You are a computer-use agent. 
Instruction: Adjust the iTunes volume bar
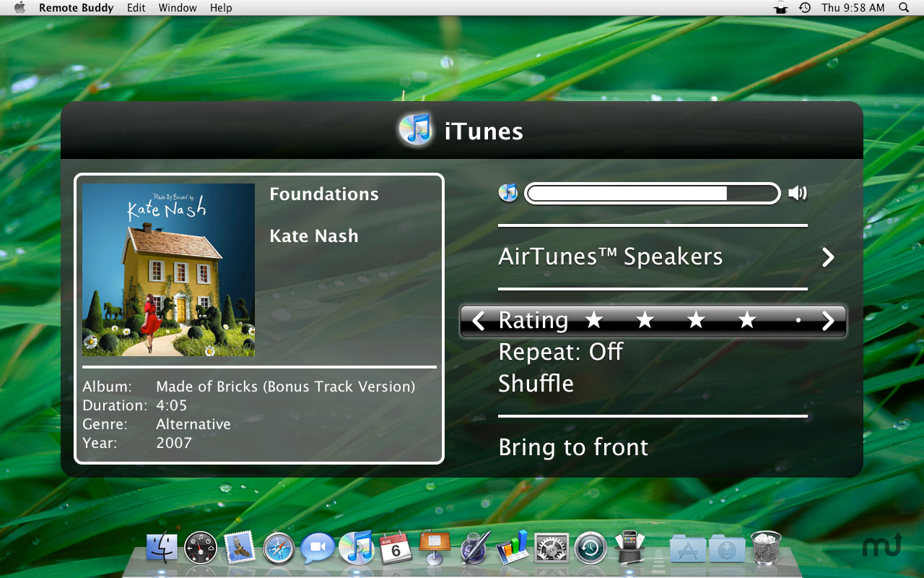(x=653, y=193)
